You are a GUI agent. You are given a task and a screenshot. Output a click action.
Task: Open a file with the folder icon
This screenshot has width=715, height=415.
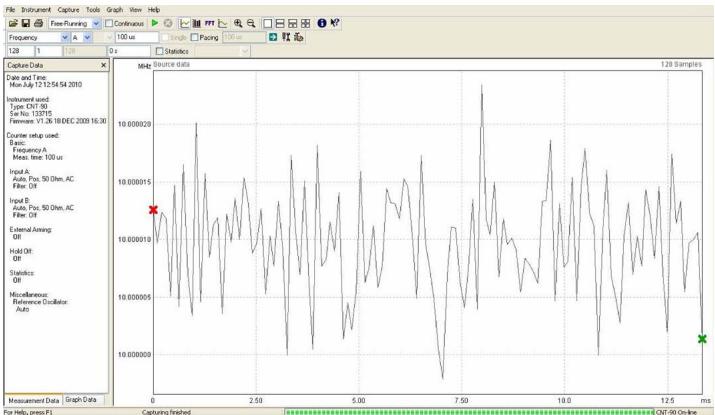coord(13,23)
